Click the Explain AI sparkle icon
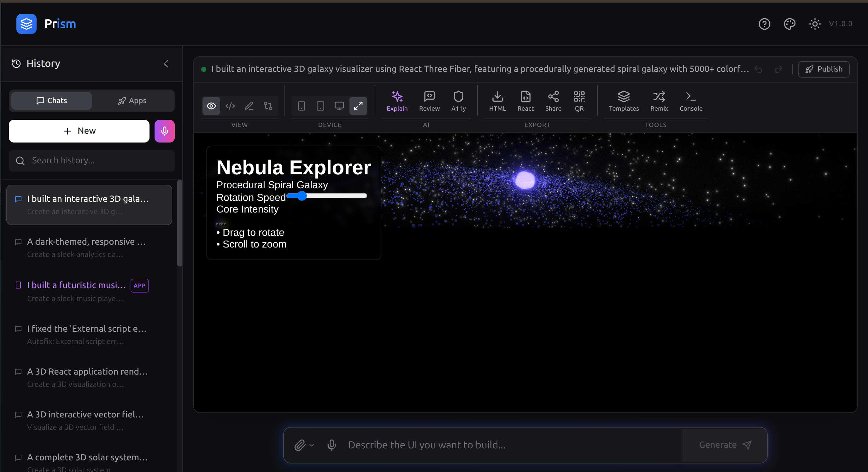This screenshot has height=472, width=868. click(x=397, y=97)
